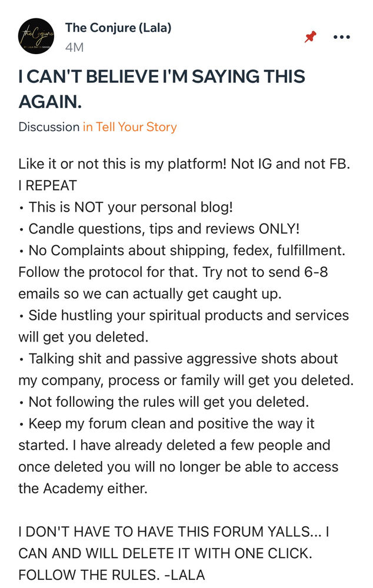
Task: Open The Conjure round profile avatar
Action: 36,36
